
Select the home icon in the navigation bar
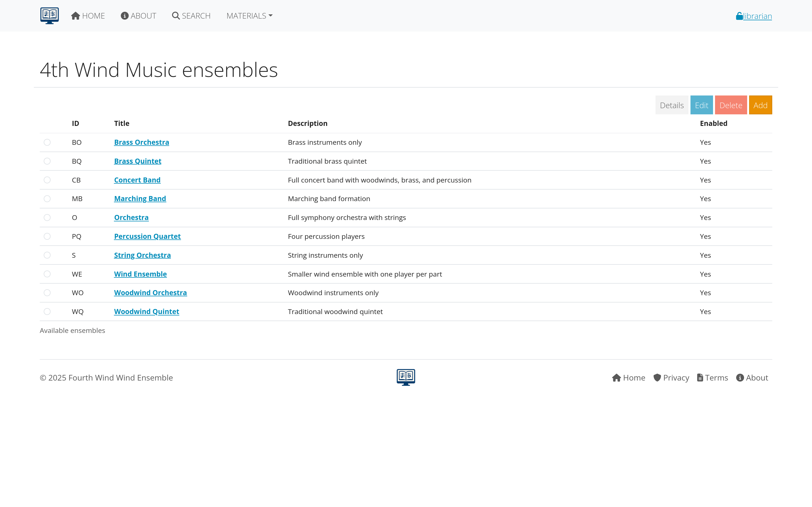76,15
